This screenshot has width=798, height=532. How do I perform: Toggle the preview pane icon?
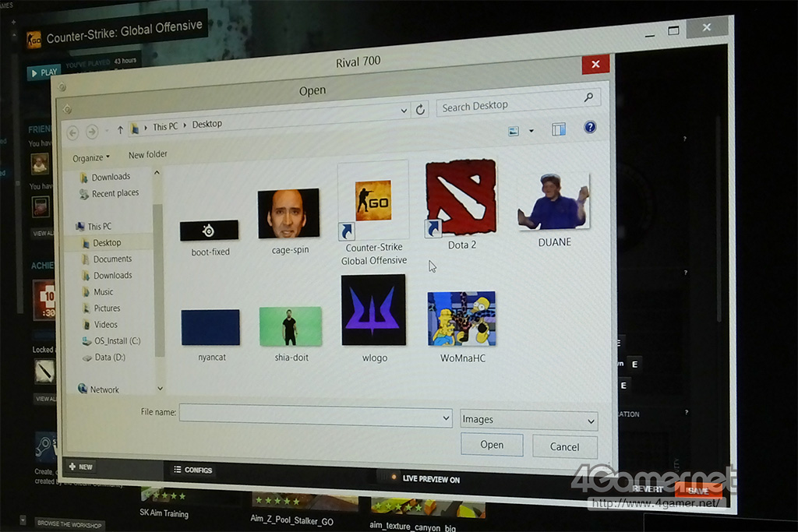coord(559,129)
